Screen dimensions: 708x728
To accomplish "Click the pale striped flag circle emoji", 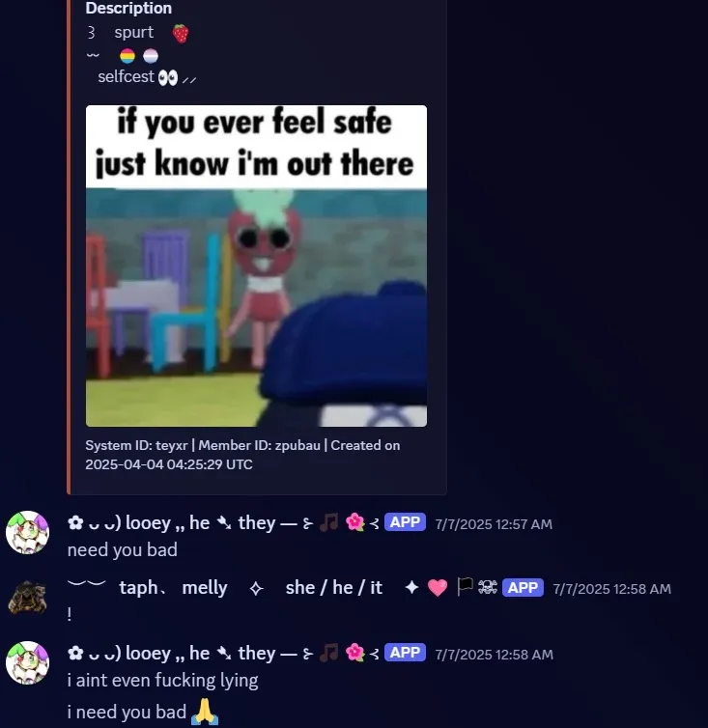I will (x=151, y=56).
